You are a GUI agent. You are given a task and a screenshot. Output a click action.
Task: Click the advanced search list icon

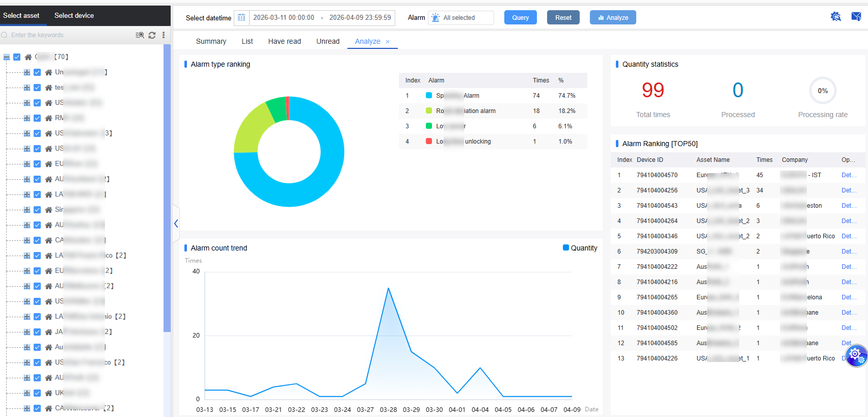(140, 35)
